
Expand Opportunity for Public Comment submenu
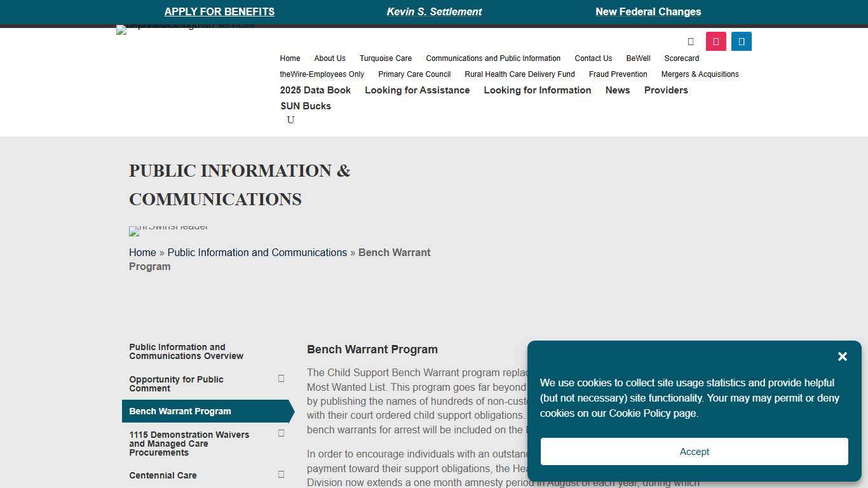click(x=281, y=379)
